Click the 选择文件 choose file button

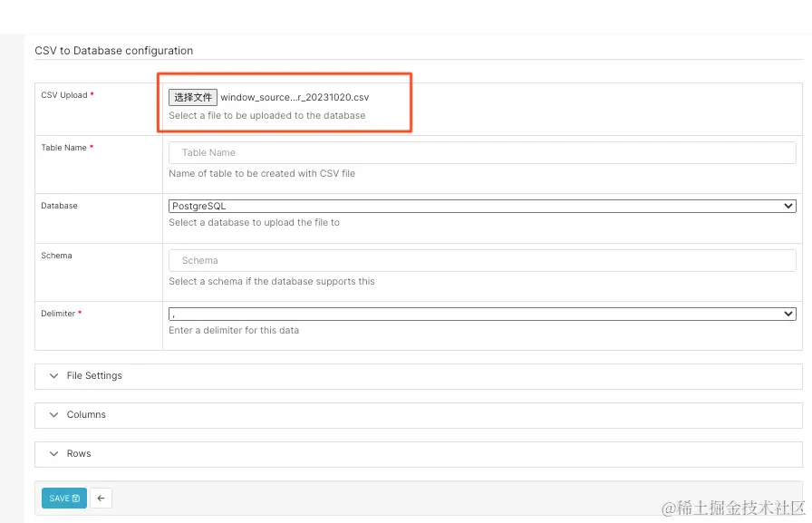(x=193, y=97)
